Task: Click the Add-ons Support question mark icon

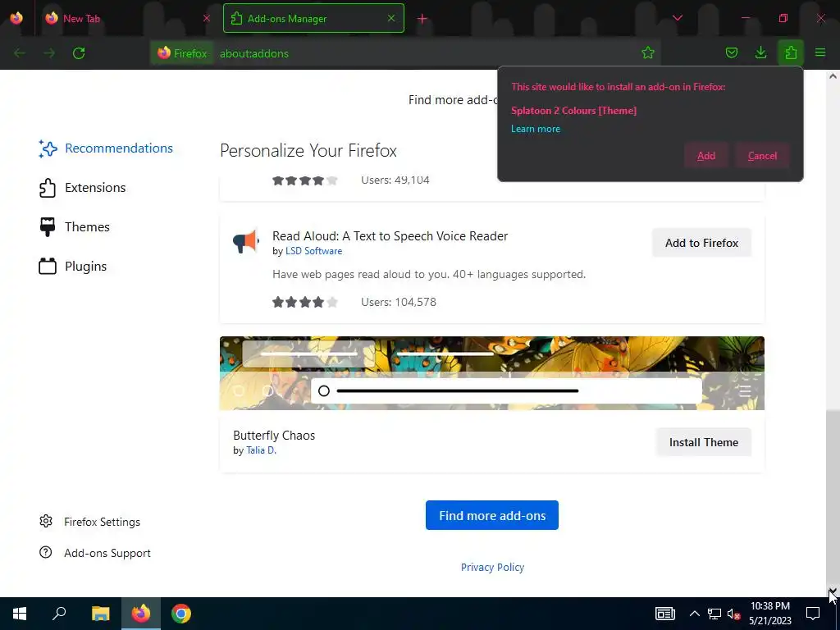Action: point(46,552)
